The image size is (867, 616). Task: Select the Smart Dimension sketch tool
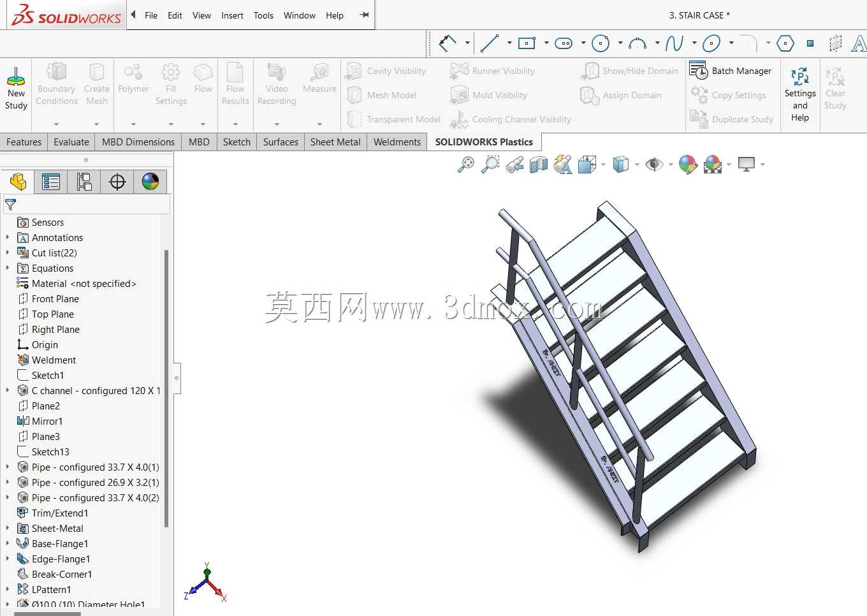[448, 43]
